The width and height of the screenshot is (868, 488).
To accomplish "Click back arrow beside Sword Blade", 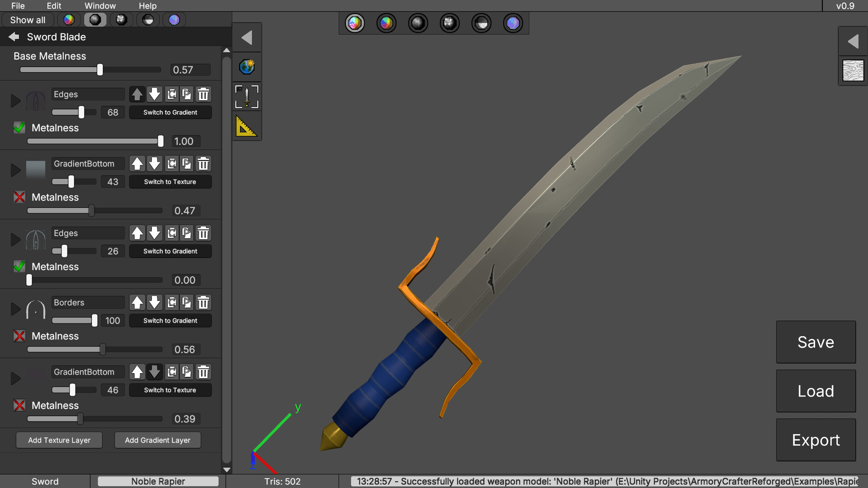I will coord(14,37).
